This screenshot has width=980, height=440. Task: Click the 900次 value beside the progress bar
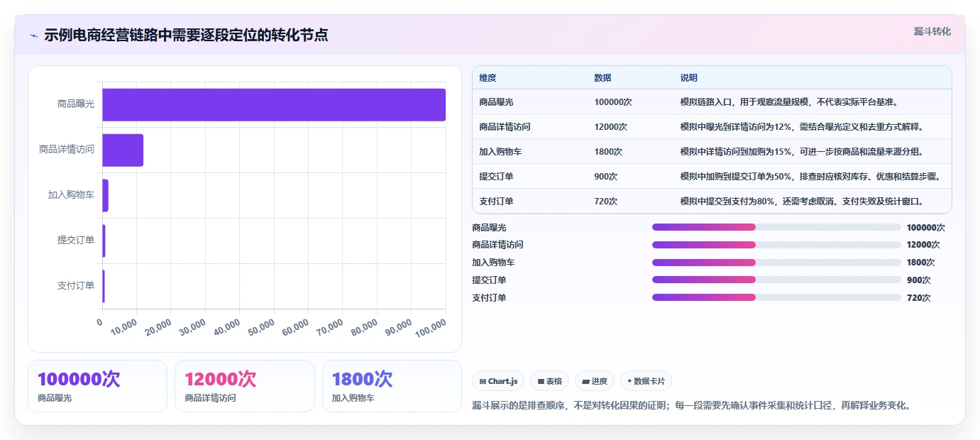pos(918,280)
